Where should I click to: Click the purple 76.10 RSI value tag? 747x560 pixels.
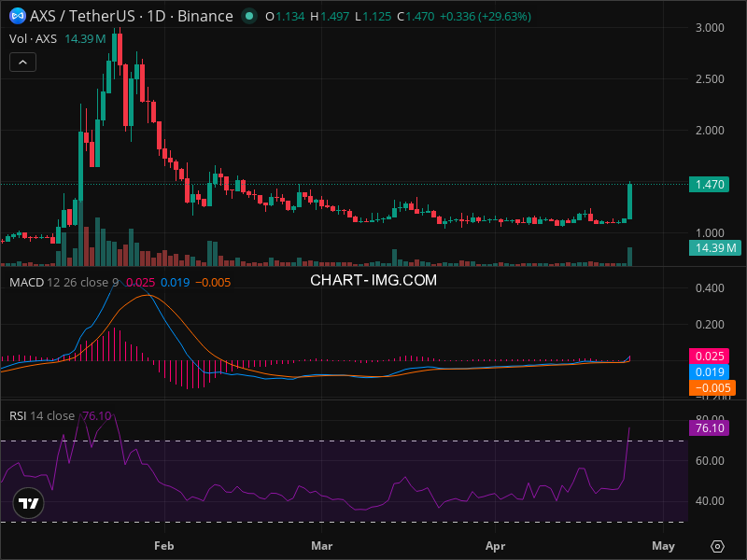click(709, 428)
